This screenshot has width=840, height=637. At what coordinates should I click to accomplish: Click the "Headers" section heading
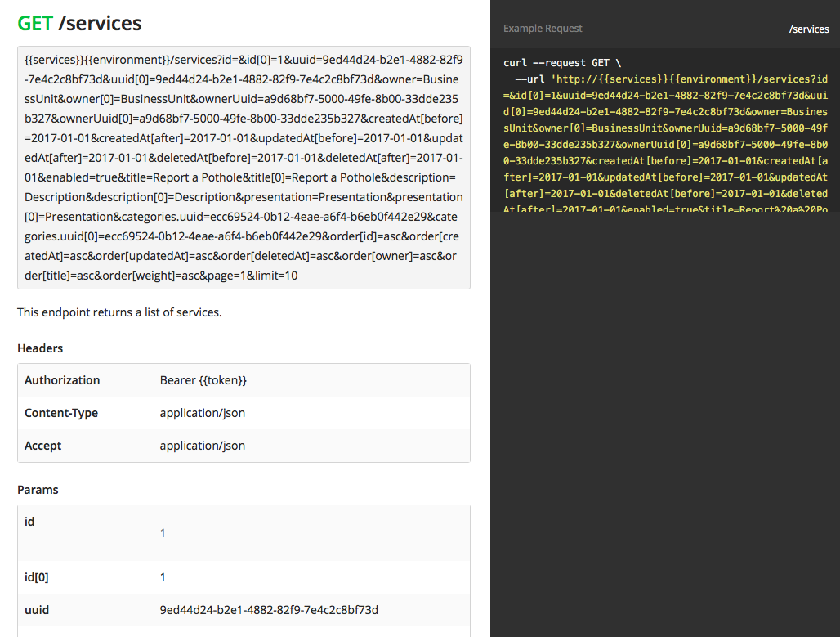[39, 348]
